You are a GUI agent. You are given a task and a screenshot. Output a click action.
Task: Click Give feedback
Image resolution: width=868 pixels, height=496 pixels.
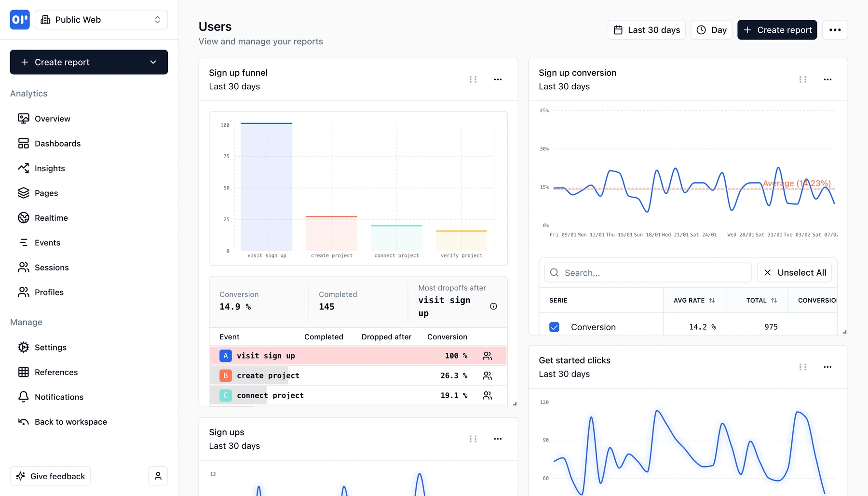pyautogui.click(x=50, y=476)
